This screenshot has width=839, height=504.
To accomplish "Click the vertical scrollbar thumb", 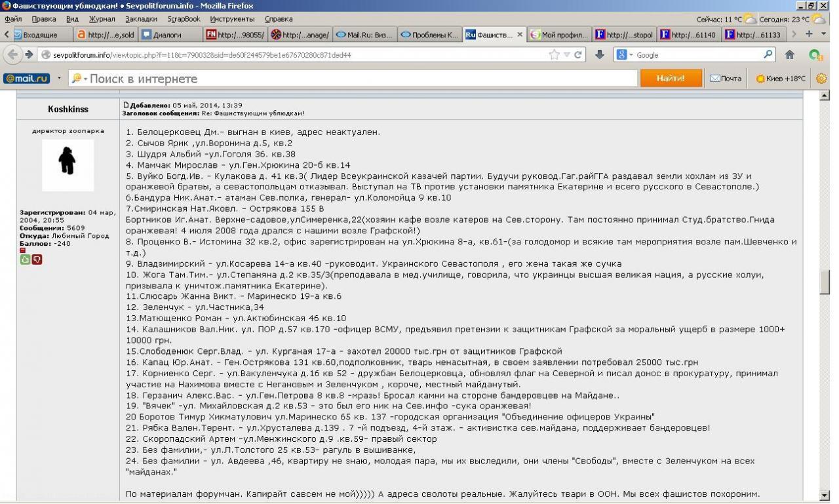I will pos(825,282).
